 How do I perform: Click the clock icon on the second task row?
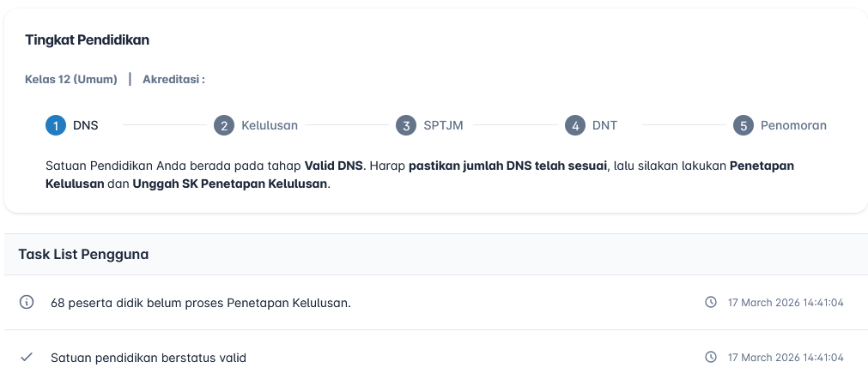711,358
